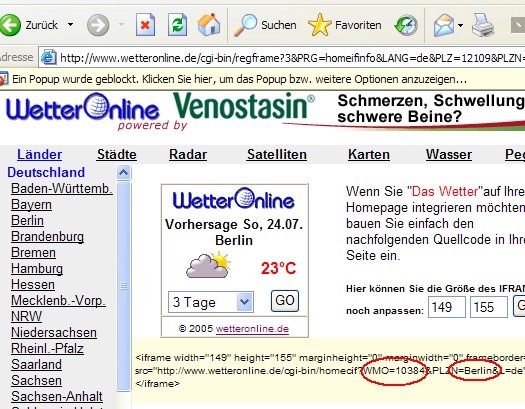Viewport: 525px width, 409px height.
Task: Select Sachsen in the region list
Action: click(36, 381)
